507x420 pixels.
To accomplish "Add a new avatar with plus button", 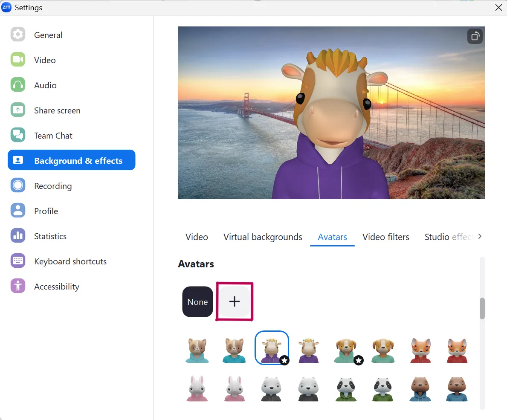I will pos(235,302).
